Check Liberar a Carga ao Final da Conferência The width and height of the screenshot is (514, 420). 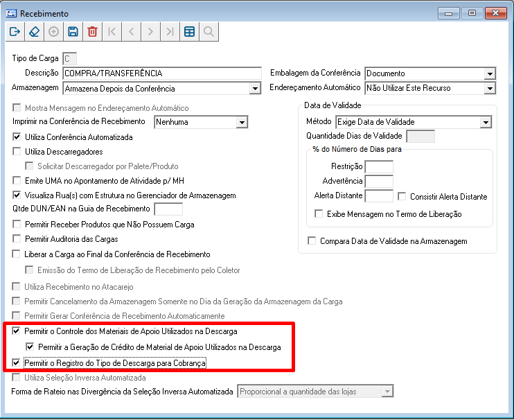tap(16, 254)
